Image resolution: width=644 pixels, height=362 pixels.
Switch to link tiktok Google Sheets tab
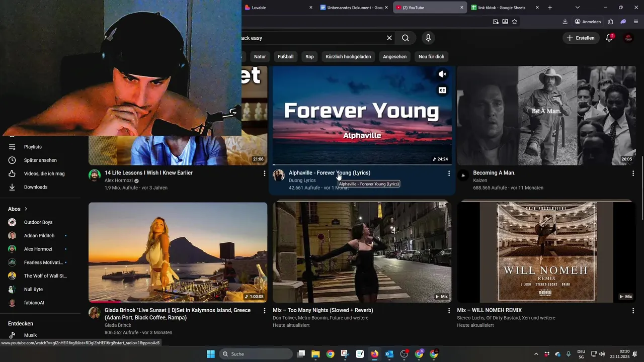(x=505, y=8)
